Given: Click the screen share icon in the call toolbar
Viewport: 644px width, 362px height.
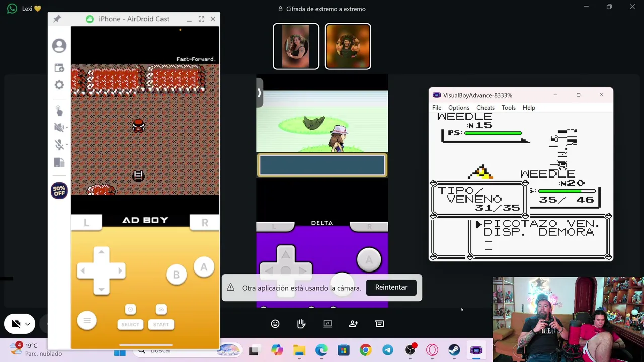Looking at the screenshot, I should (328, 324).
